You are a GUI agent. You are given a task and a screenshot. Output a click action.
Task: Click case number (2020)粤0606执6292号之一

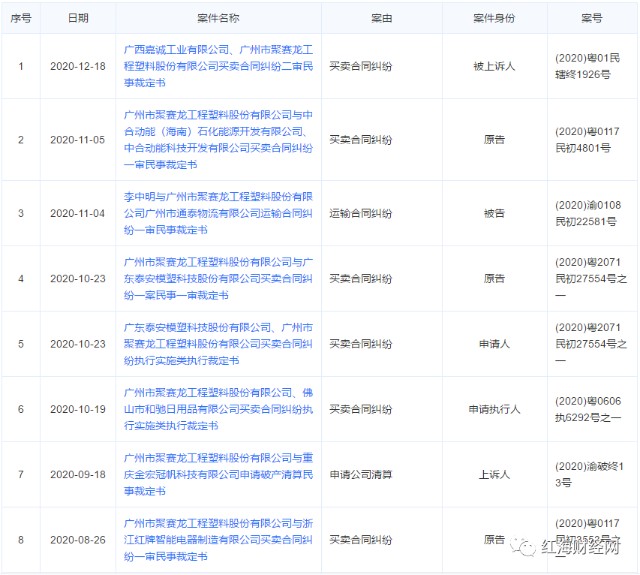[x=588, y=409]
